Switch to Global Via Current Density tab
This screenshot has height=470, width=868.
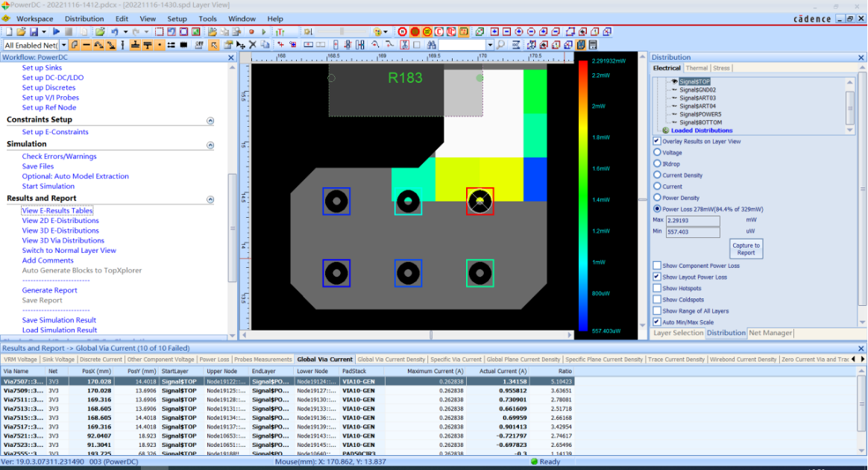click(x=391, y=360)
